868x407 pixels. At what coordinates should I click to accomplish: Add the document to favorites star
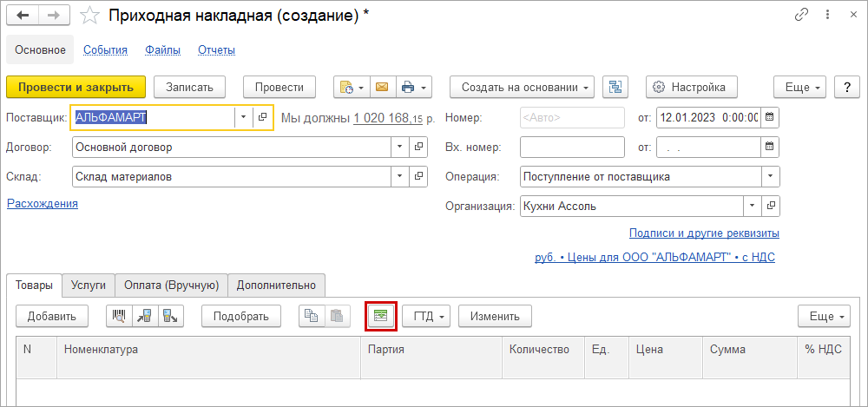[x=89, y=16]
